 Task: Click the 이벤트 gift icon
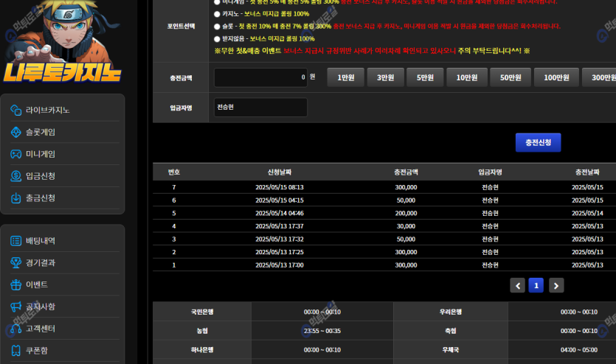click(x=16, y=284)
